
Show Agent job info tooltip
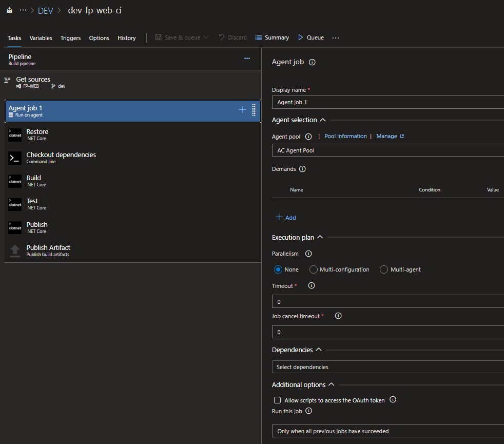(312, 62)
